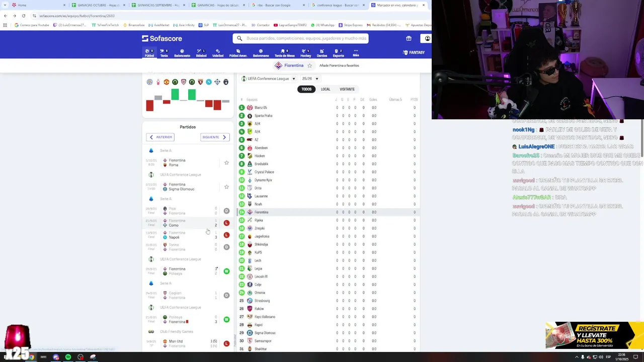
Task: Click green W badge on Polissya 3-2 match
Action: coord(226,271)
